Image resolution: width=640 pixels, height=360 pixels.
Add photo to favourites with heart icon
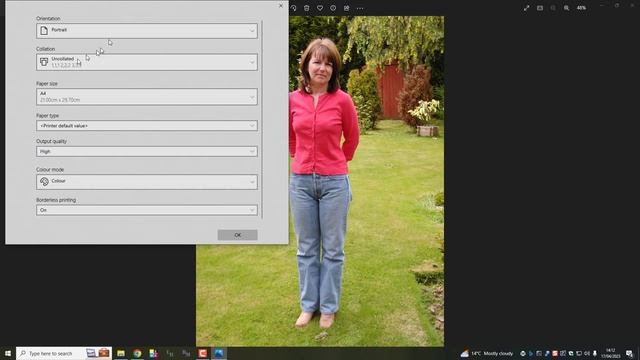320,8
